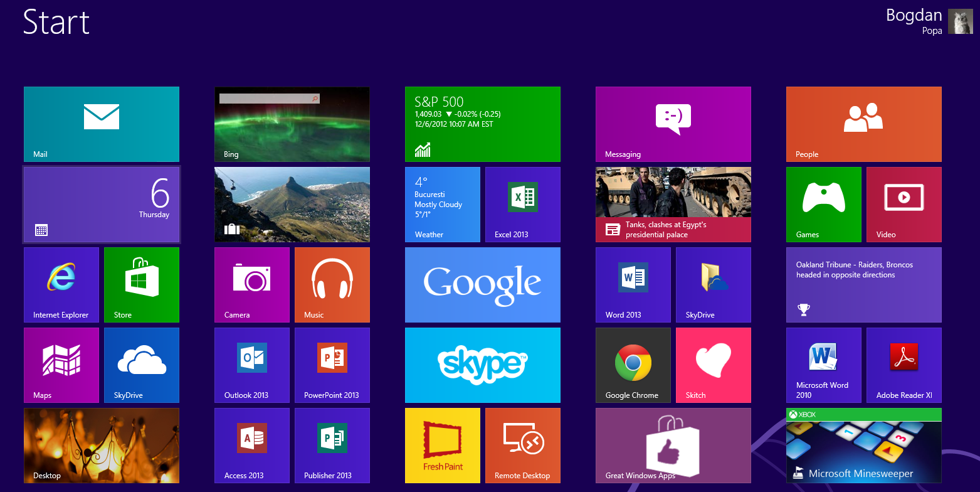Open the Messaging tile

click(x=673, y=124)
